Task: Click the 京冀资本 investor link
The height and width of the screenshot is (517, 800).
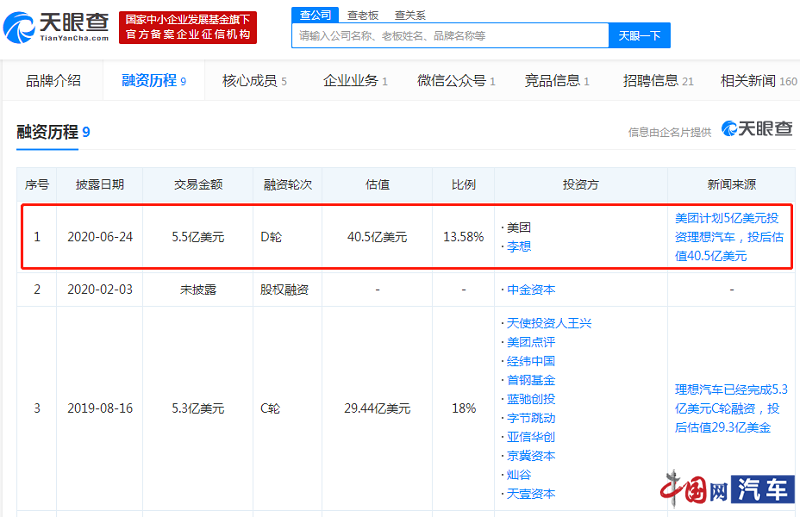Action: [x=531, y=456]
